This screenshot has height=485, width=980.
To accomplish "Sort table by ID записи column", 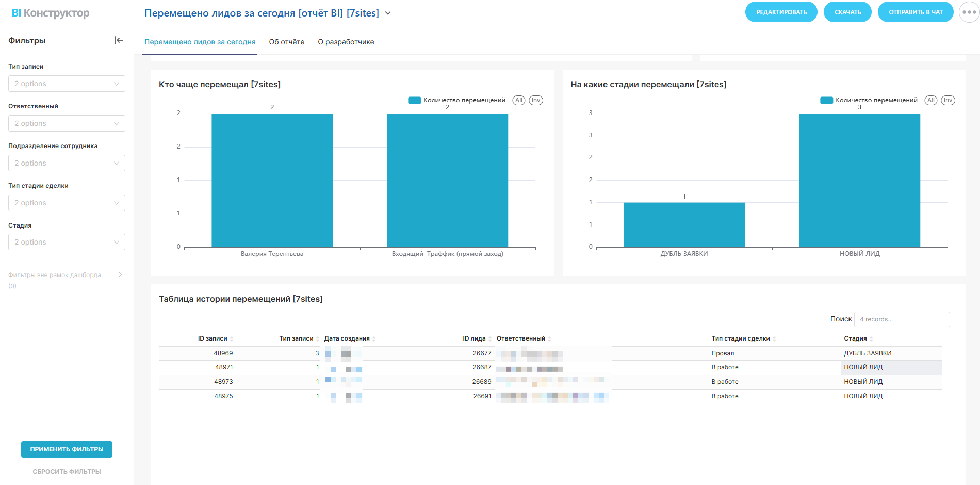I will pos(213,338).
